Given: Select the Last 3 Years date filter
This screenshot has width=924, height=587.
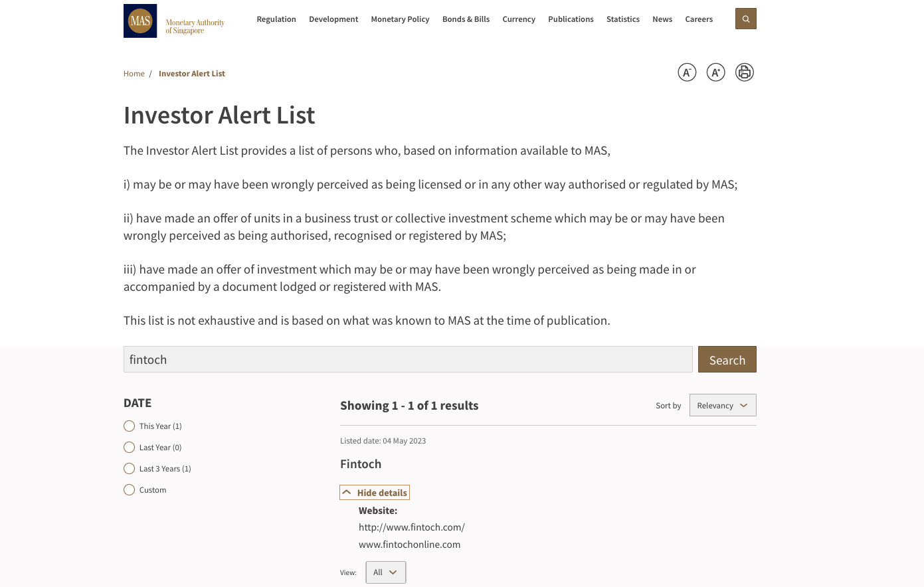Looking at the screenshot, I should pyautogui.click(x=129, y=468).
